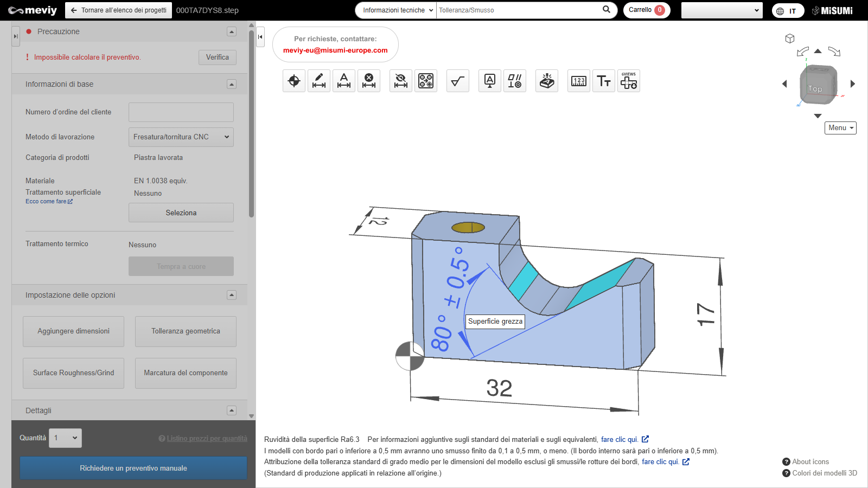This screenshot has width=868, height=488.
Task: Click the isometric wireframe cube icon
Action: 790,38
